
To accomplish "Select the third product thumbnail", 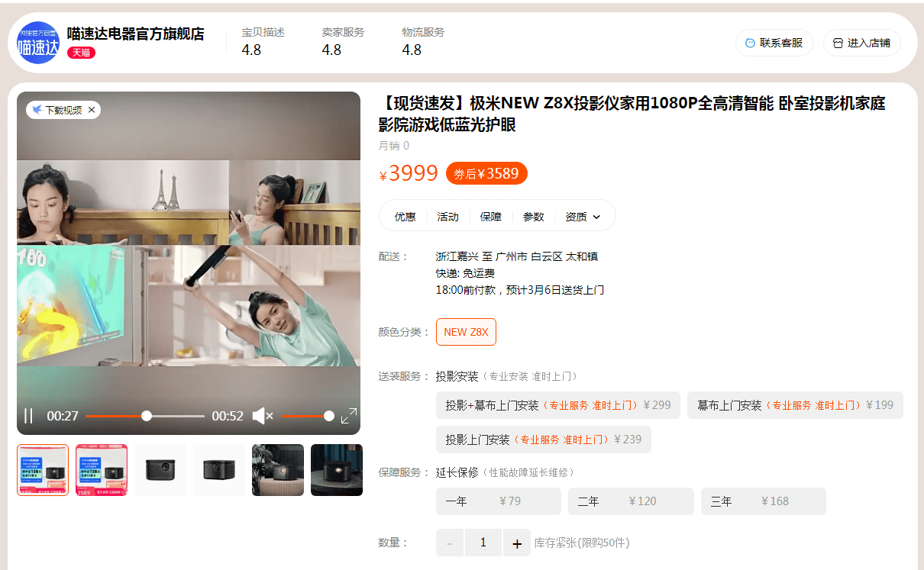I will pyautogui.click(x=160, y=470).
